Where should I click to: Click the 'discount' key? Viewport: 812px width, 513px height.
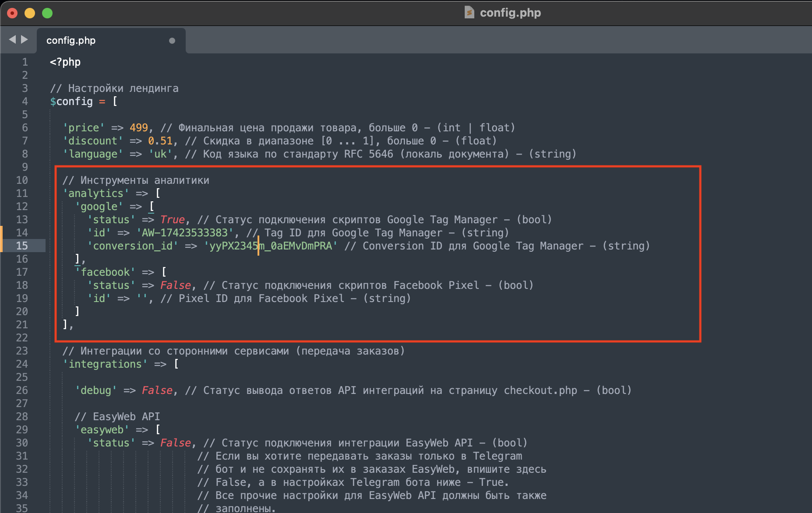click(93, 141)
